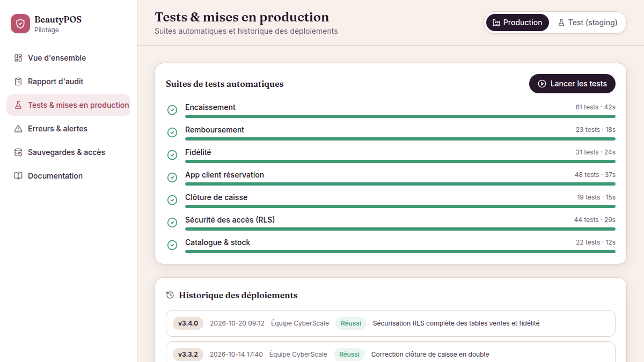
Task: Click the check-circle icon next to Encaissement
Action: [172, 110]
